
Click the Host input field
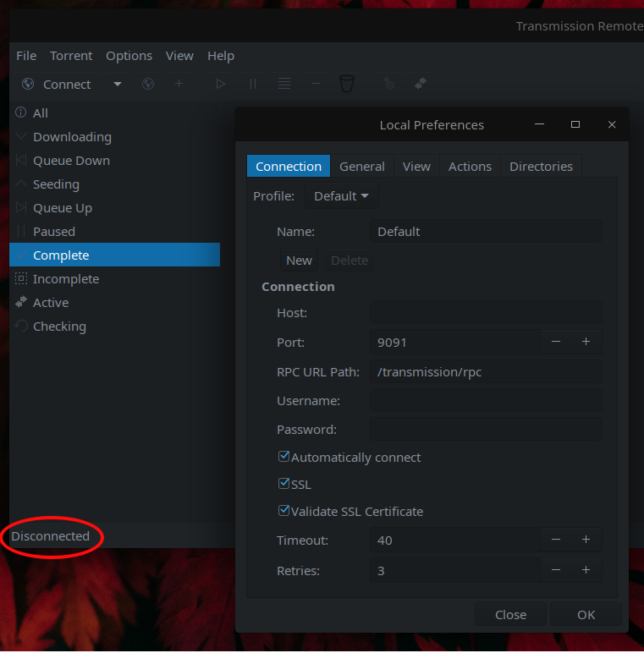[486, 312]
